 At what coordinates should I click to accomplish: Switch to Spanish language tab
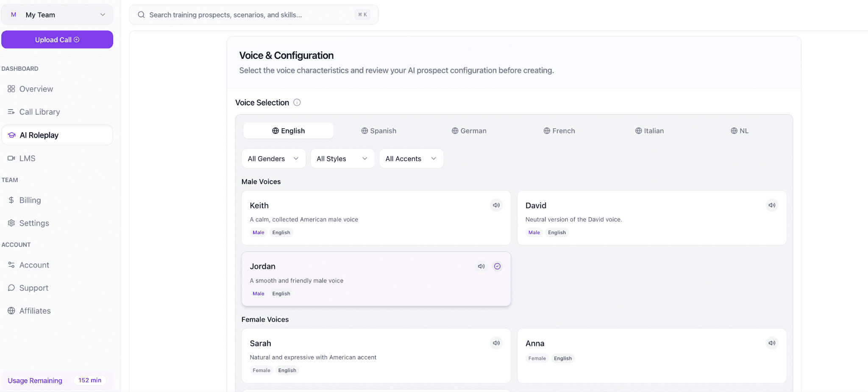(x=378, y=131)
